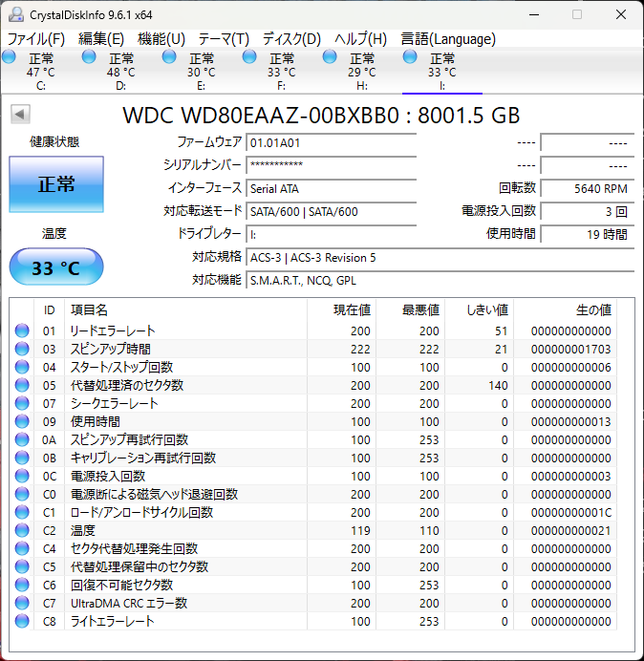Viewport: 644px width, 661px height.
Task: Click status orb for attribute C4
Action: pos(22,548)
